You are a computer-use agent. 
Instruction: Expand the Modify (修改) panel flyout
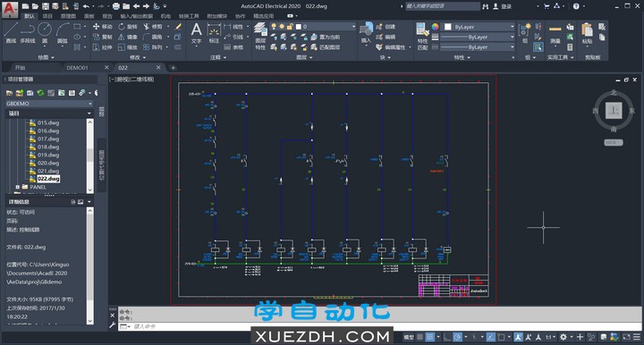(138, 57)
